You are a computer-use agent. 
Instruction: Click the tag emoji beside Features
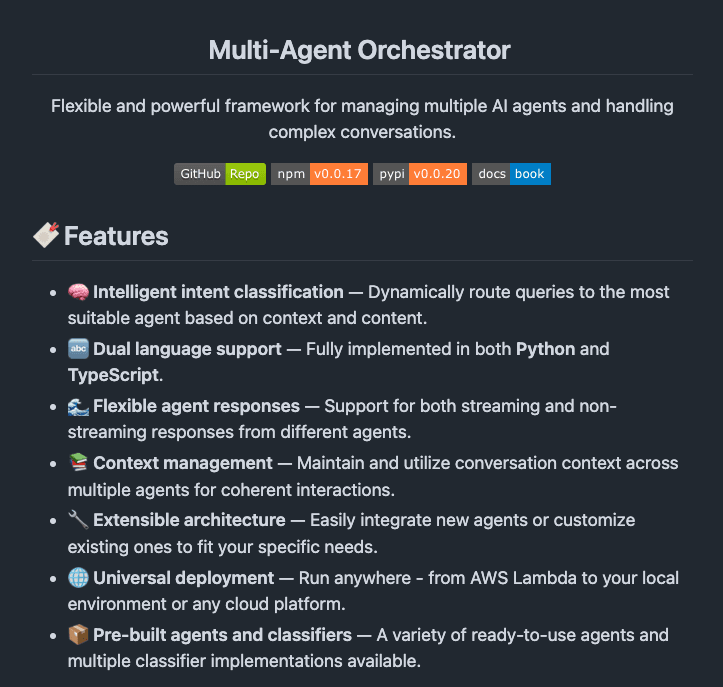(x=46, y=235)
